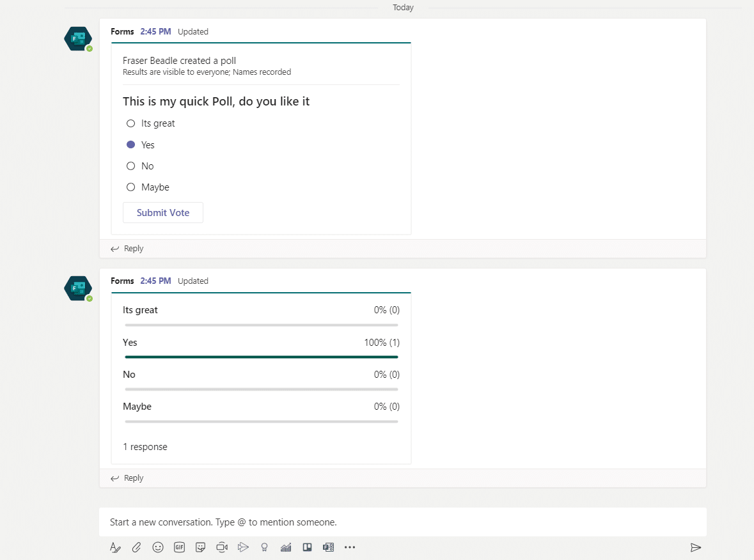Select the "Maybe" poll option
Image resolution: width=754 pixels, height=560 pixels.
point(131,187)
